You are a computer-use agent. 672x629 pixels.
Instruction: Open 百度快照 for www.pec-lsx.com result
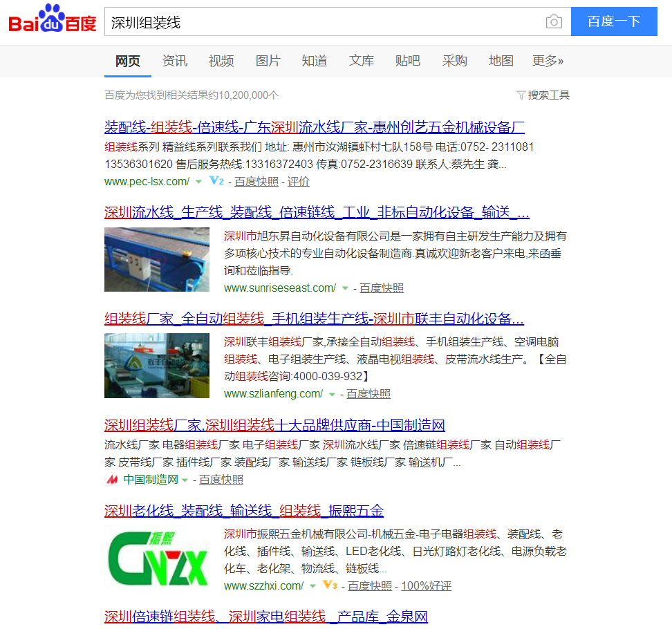click(x=256, y=182)
